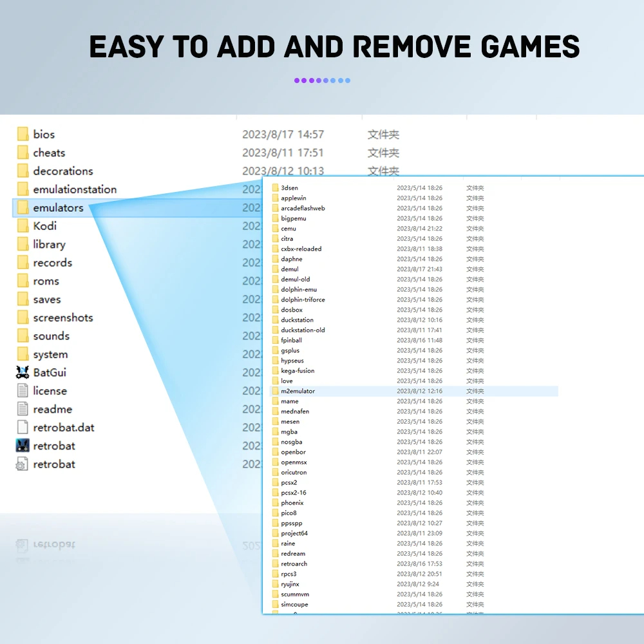Open the license text file
The width and height of the screenshot is (644, 644).
click(x=50, y=391)
